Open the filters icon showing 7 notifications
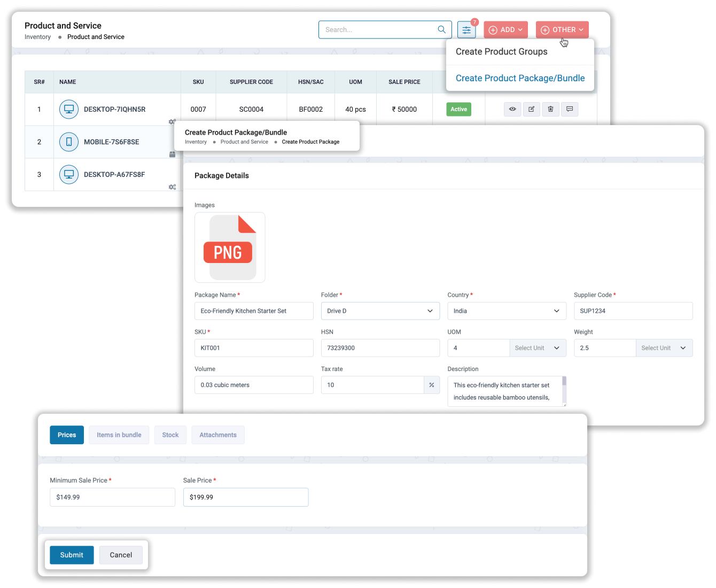 click(466, 29)
